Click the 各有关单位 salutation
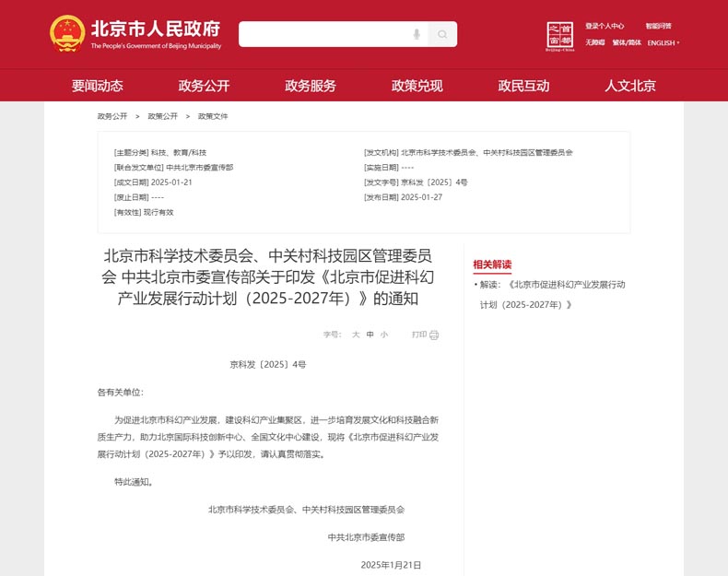 120,393
